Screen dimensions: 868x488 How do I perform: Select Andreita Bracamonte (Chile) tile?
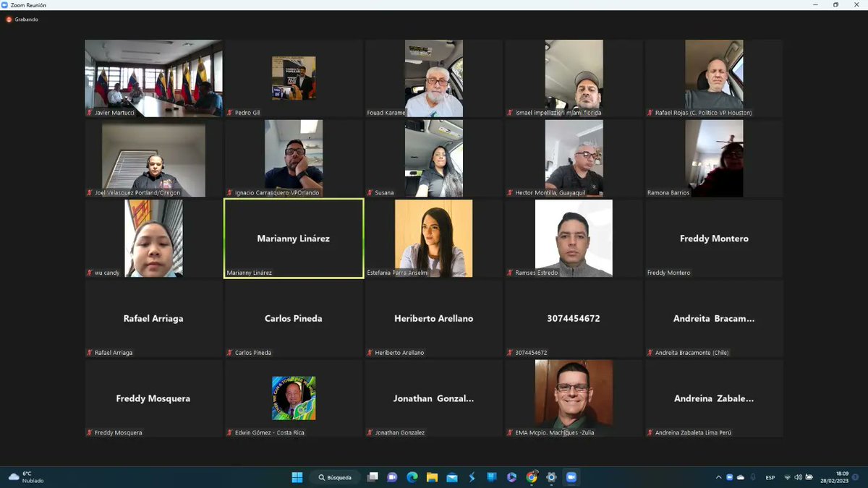tap(714, 319)
